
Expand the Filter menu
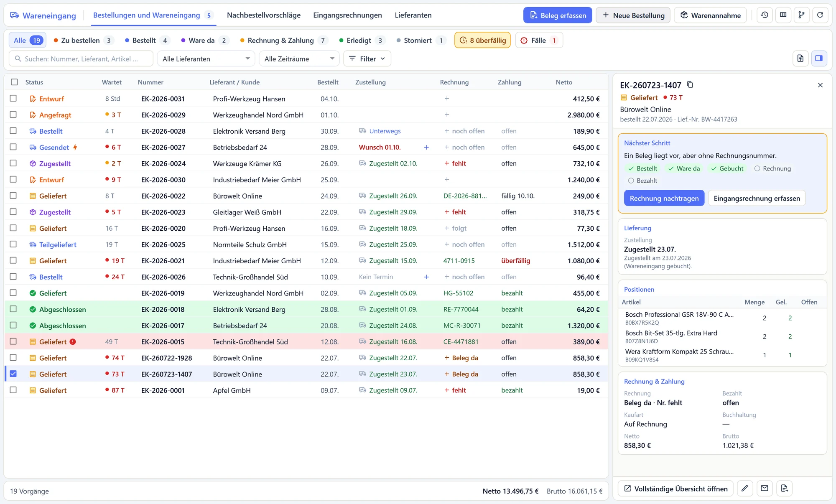367,59
